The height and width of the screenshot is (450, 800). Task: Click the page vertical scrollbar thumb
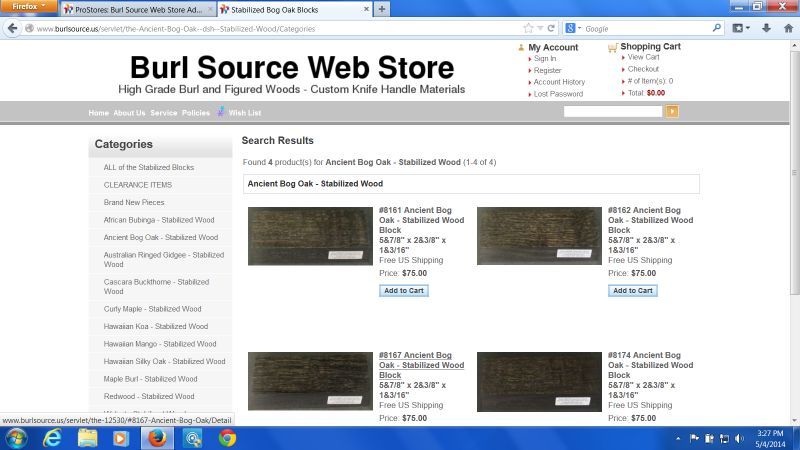click(x=794, y=172)
